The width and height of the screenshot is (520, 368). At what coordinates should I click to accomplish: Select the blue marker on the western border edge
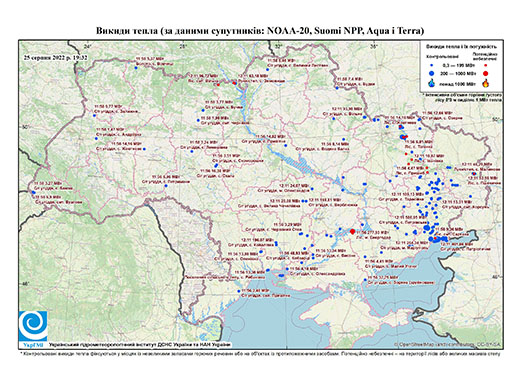coord(33,192)
